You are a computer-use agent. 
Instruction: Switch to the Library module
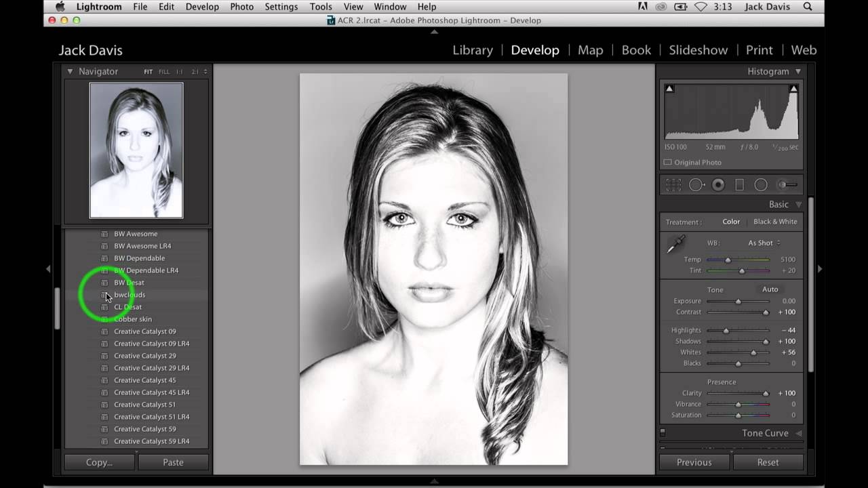click(x=473, y=50)
